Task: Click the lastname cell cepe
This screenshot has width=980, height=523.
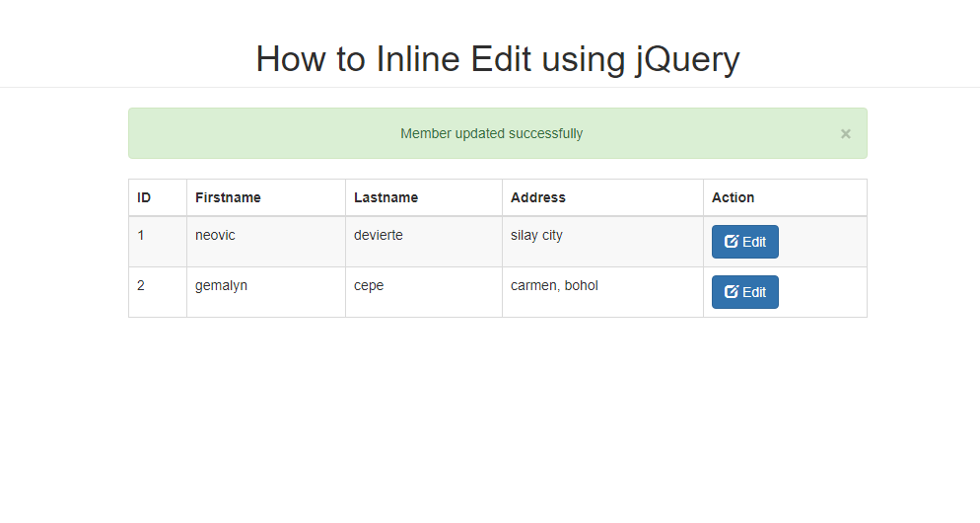Action: pyautogui.click(x=424, y=292)
